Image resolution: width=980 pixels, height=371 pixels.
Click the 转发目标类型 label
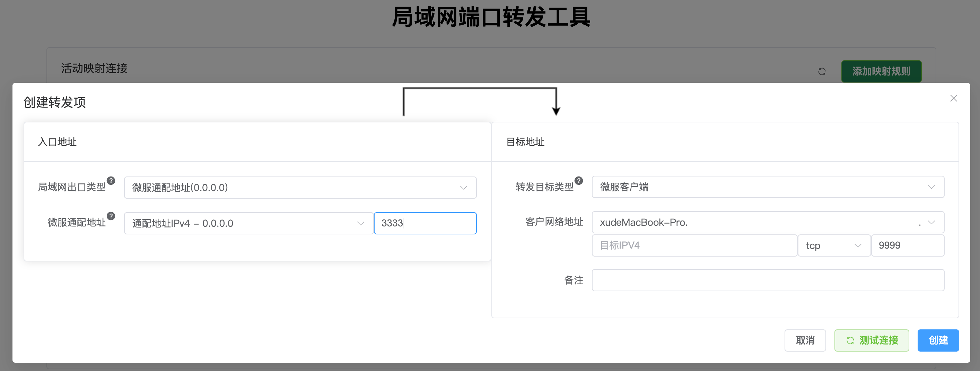click(x=544, y=187)
